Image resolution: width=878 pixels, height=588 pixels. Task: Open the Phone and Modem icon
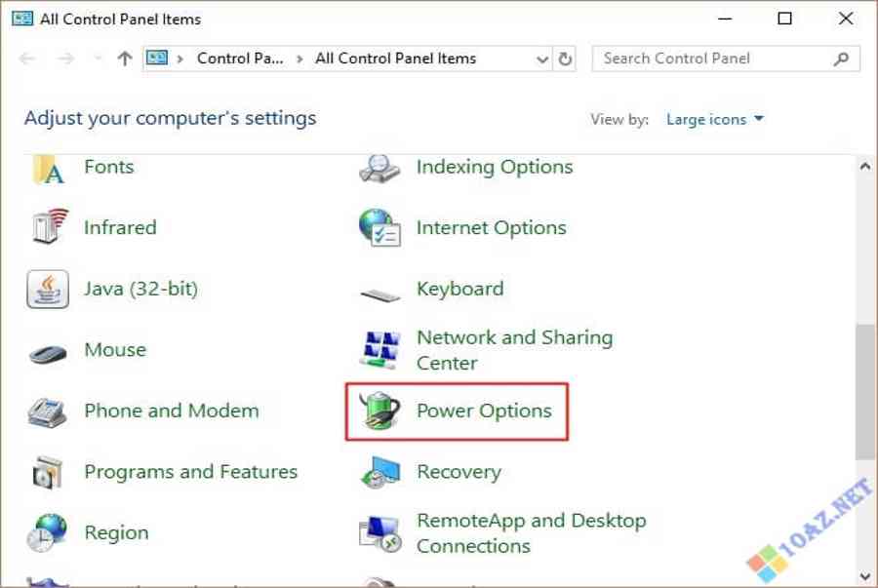pyautogui.click(x=47, y=412)
